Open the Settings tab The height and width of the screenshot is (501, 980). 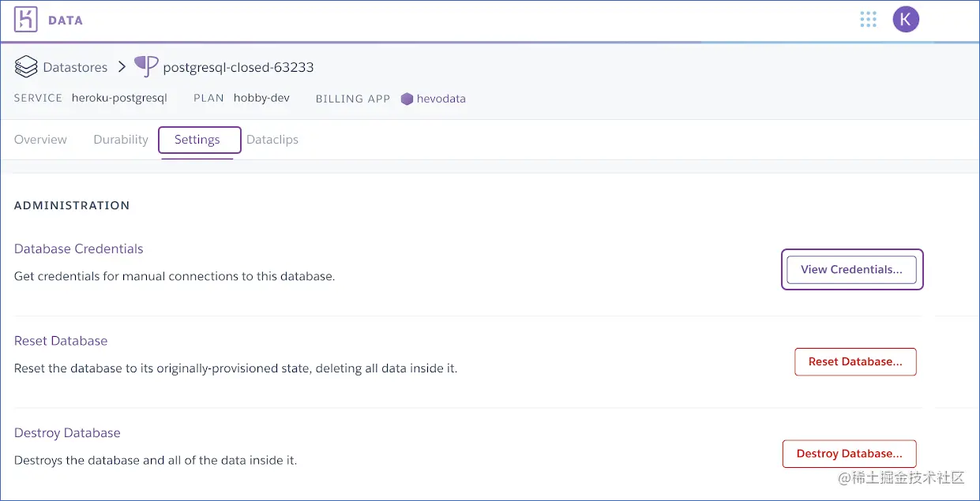pos(197,140)
